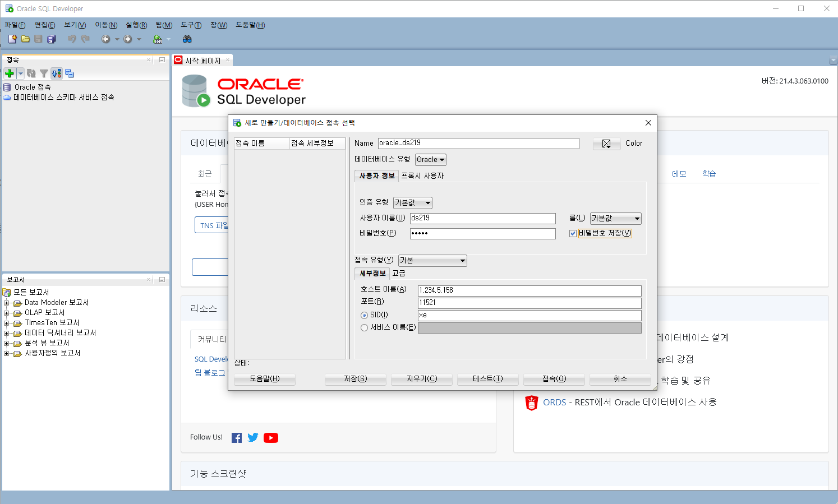Click the Forward navigation arrow icon

pos(128,39)
